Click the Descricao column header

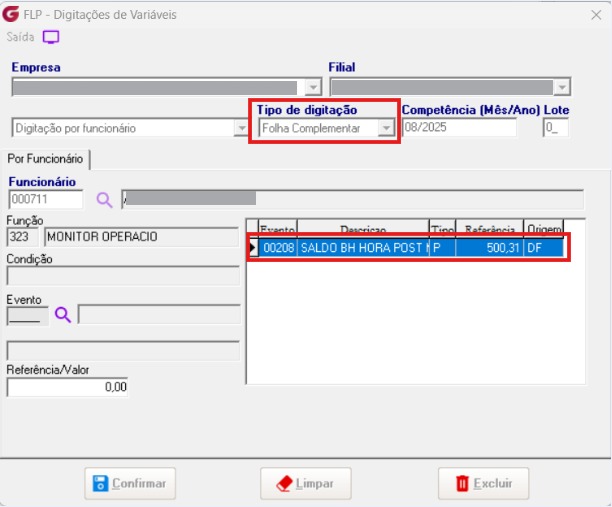pyautogui.click(x=363, y=229)
